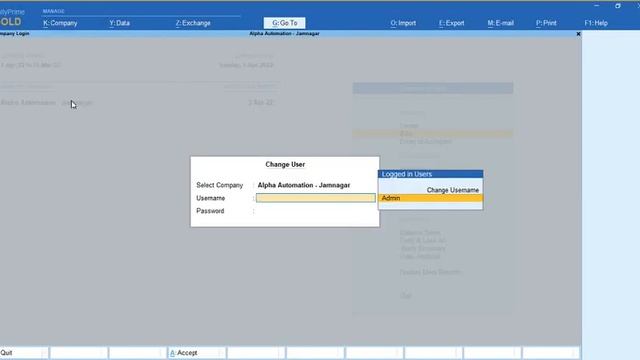Viewport: 640px width, 360px height.
Task: Open the O: Import menu
Action: click(x=403, y=23)
